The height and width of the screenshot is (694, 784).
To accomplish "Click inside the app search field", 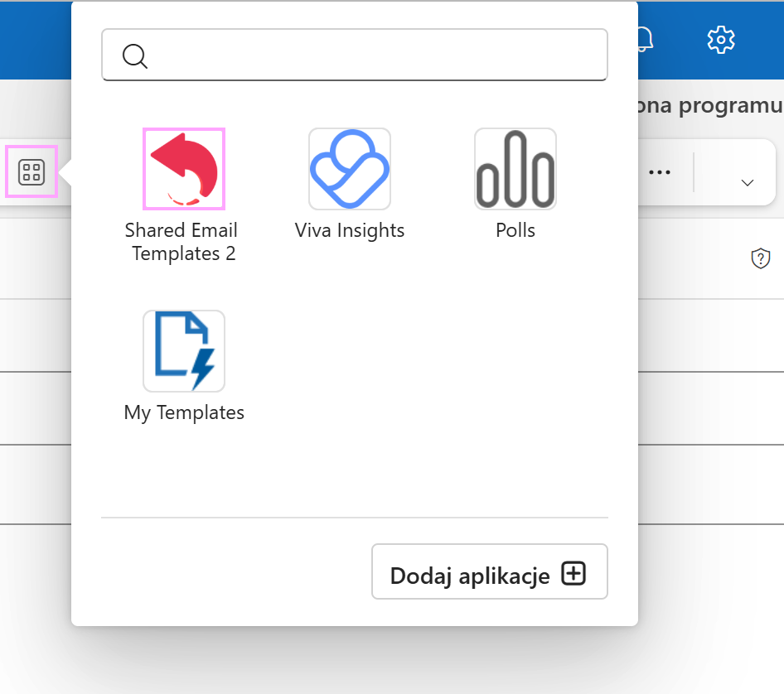I will (x=355, y=55).
